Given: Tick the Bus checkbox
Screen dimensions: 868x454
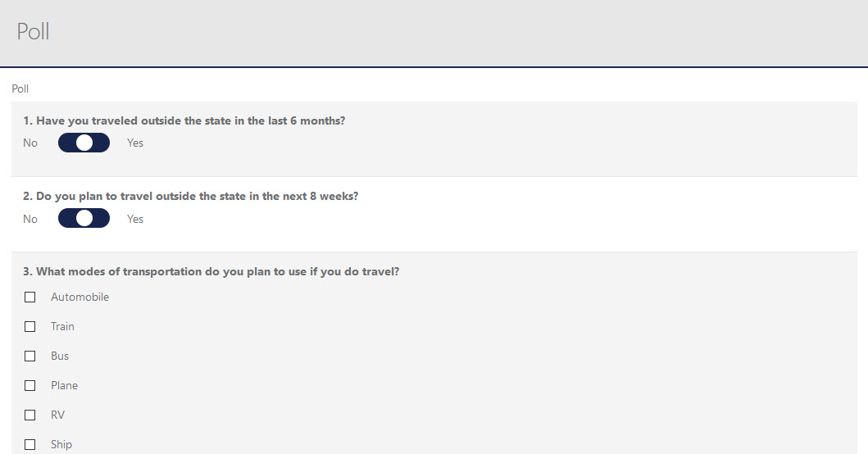Looking at the screenshot, I should point(30,356).
